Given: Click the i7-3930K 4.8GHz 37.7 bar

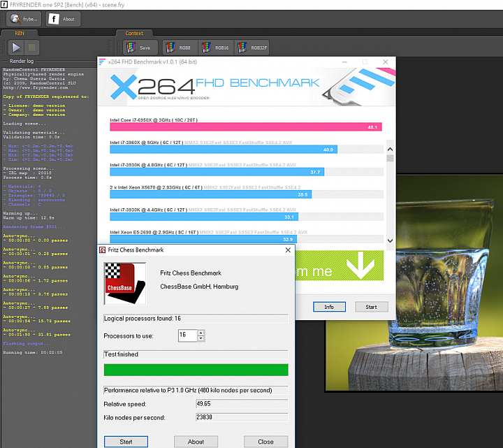Looking at the screenshot, I should click(x=217, y=172).
